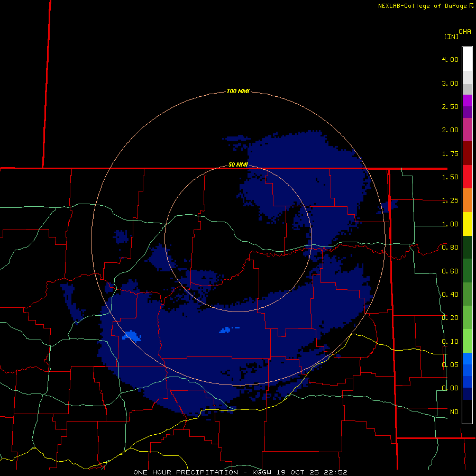Click the [IN] units label

click(x=452, y=36)
